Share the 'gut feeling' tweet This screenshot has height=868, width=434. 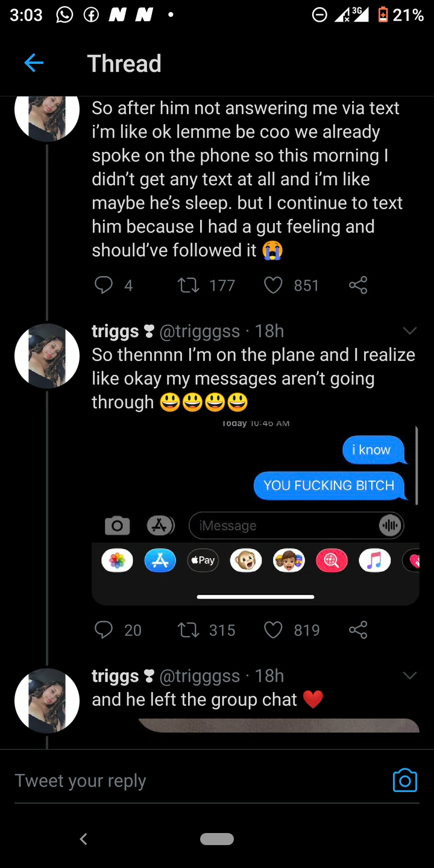coord(358,285)
